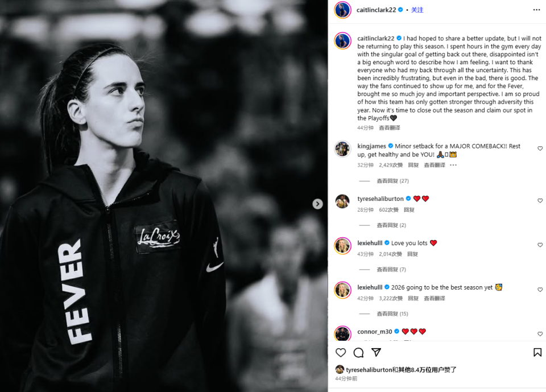546x392 pixels.
Task: Like tyresehaliburton's comment heart
Action: point(540,201)
